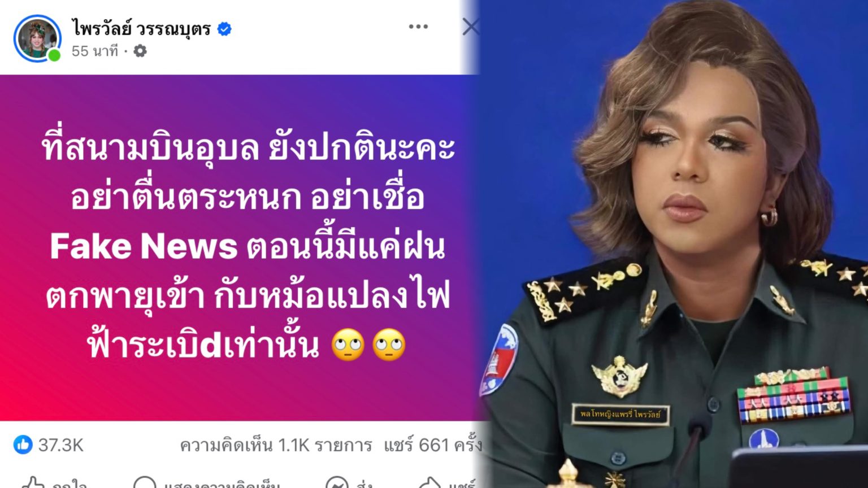Image resolution: width=868 pixels, height=488 pixels.
Task: Click the share arrow icon
Action: [x=430, y=483]
